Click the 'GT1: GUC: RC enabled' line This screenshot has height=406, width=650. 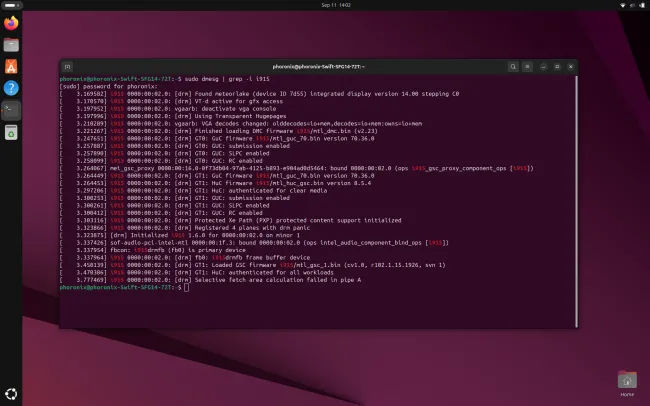point(161,213)
